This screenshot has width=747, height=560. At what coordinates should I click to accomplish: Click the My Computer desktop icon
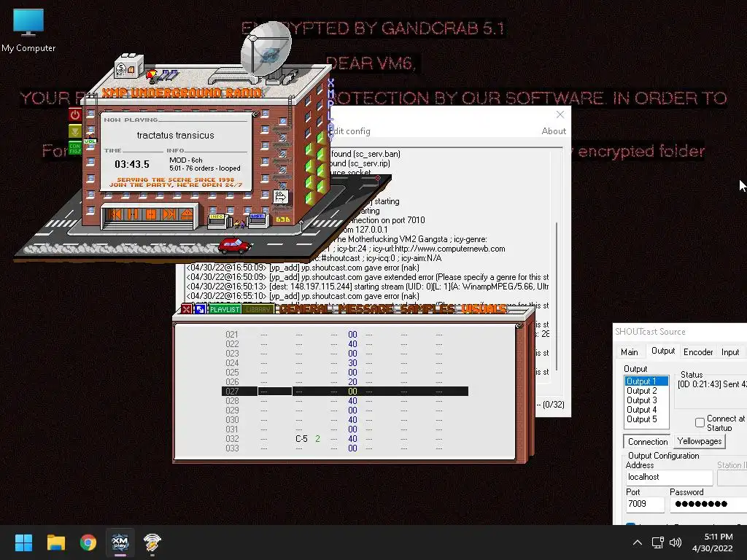point(28,31)
